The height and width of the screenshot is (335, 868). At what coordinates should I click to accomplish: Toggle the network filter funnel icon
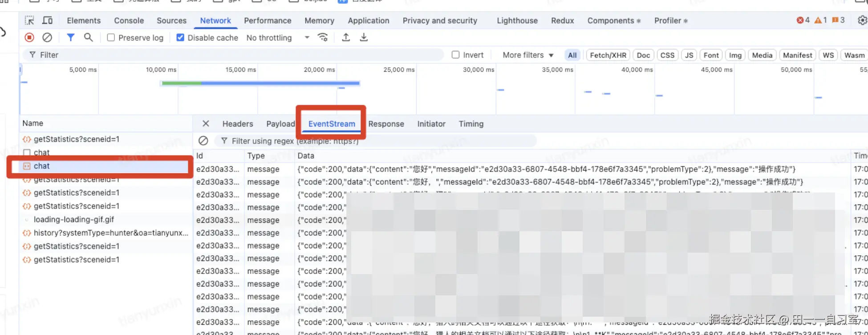(70, 37)
